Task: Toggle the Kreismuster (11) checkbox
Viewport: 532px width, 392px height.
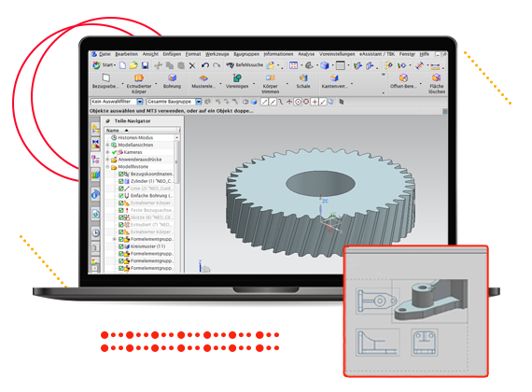Action: (120, 246)
